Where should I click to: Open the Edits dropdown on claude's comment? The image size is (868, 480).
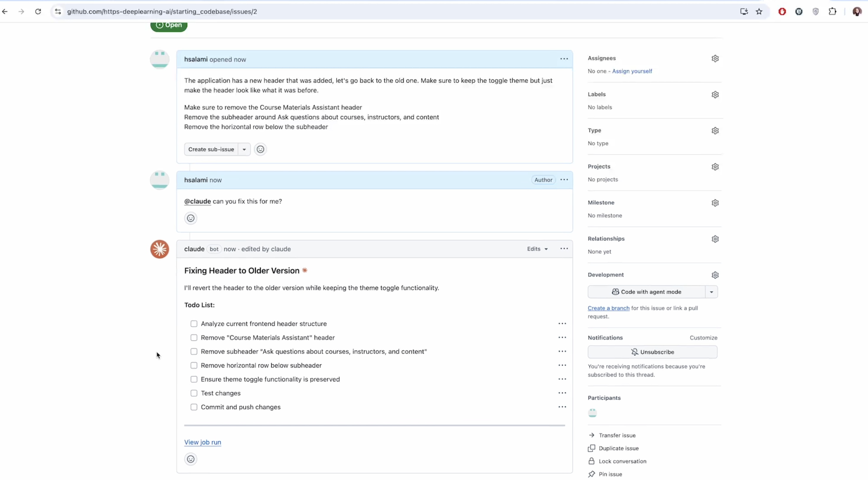pyautogui.click(x=537, y=249)
